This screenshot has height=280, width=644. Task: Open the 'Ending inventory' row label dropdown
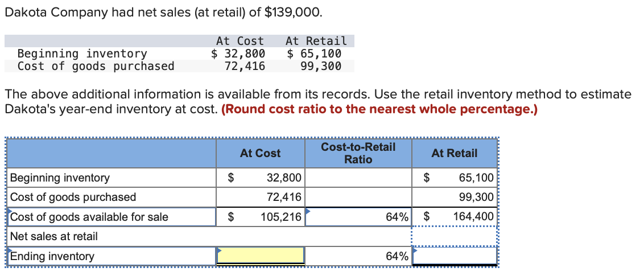(x=112, y=256)
